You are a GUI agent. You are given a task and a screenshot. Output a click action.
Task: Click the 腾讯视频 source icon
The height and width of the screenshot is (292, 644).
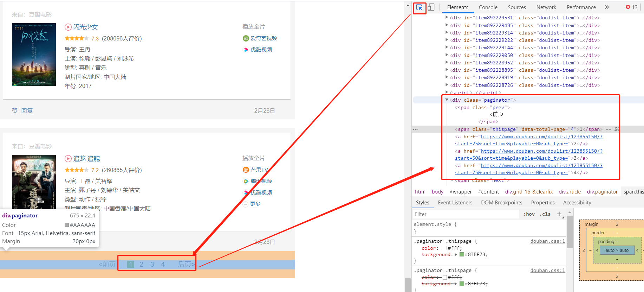pos(246,181)
